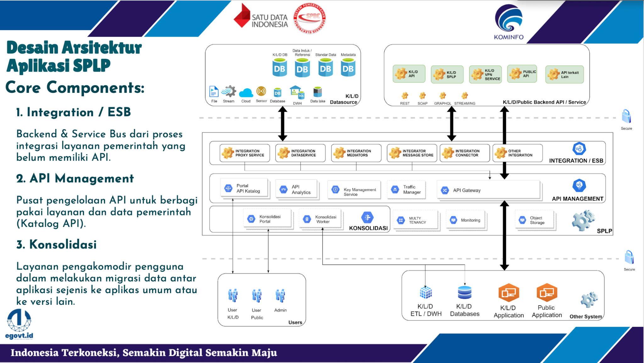Click the Public Application icon
The height and width of the screenshot is (363, 644).
tap(547, 293)
